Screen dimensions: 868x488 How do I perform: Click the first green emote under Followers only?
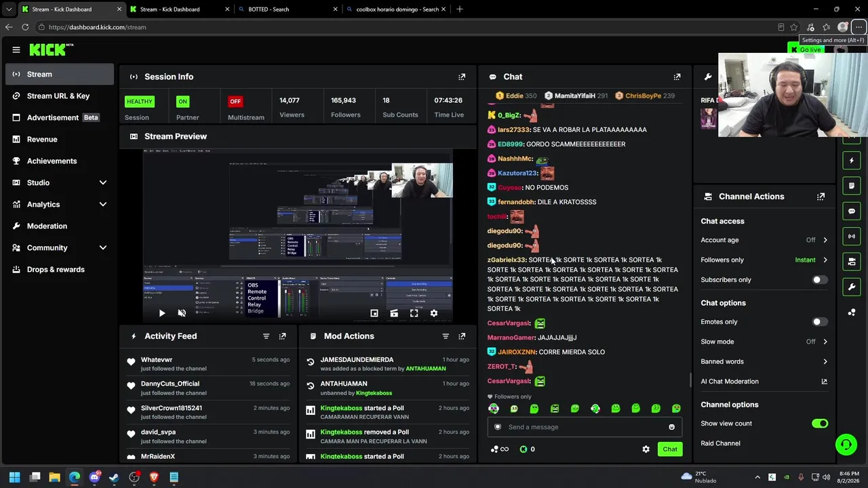[x=494, y=409]
